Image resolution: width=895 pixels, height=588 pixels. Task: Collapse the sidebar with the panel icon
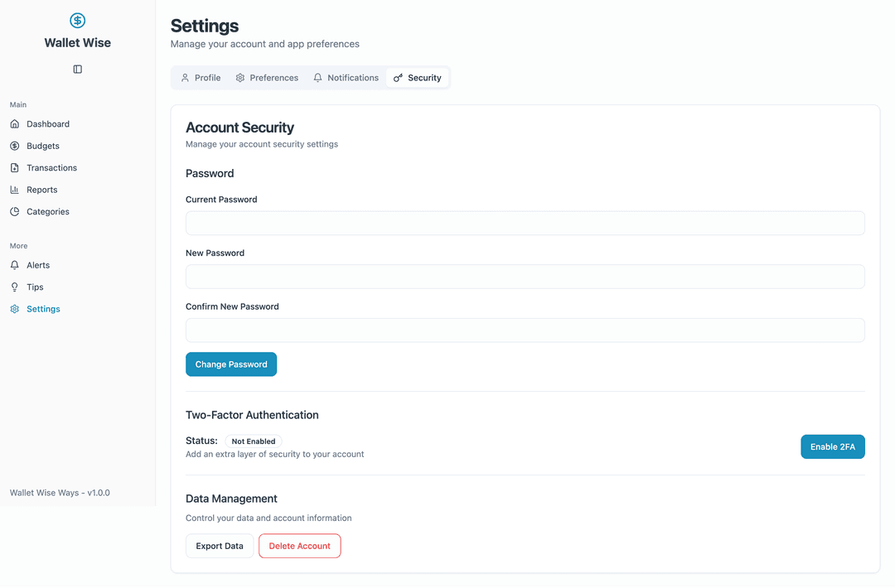tap(77, 69)
